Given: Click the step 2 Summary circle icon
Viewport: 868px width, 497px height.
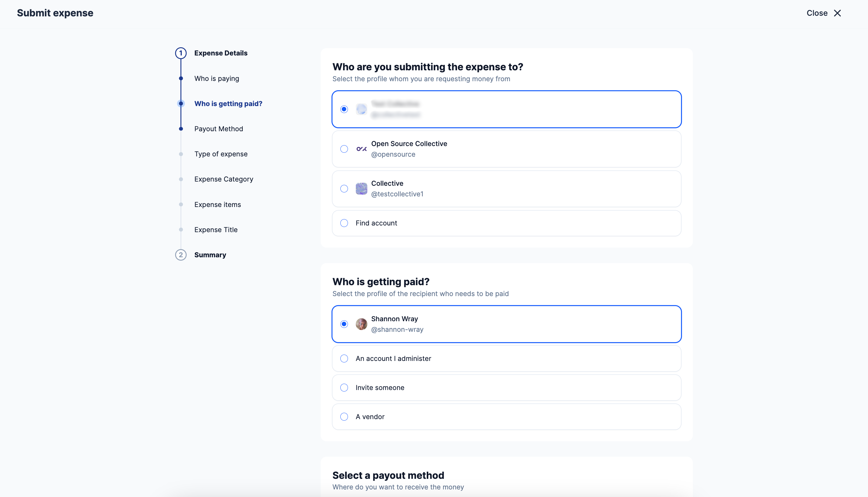Looking at the screenshot, I should coord(181,255).
